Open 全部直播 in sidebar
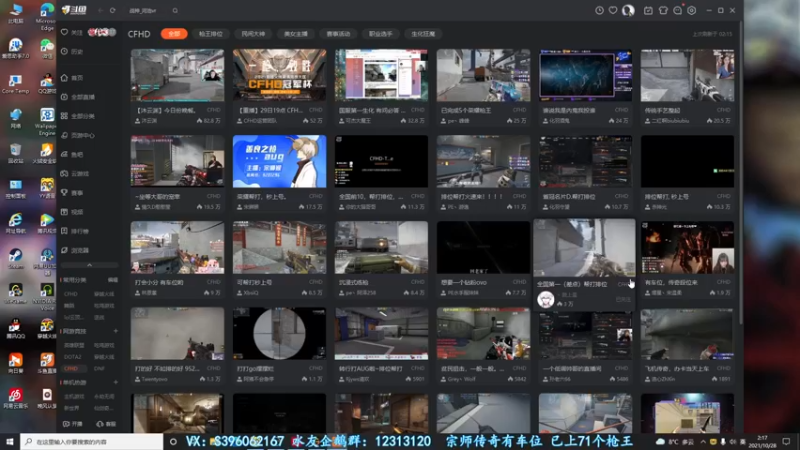Image resolution: width=800 pixels, height=450 pixels. click(78, 97)
